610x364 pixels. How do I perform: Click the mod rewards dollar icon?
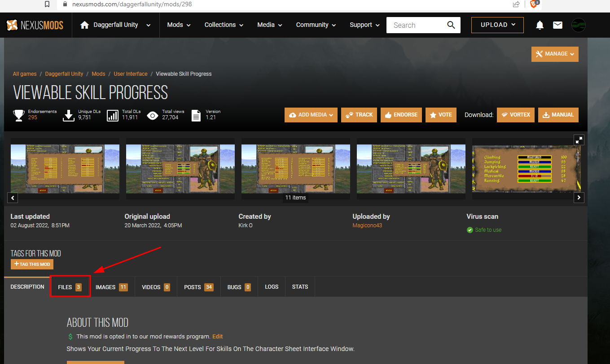tap(70, 336)
